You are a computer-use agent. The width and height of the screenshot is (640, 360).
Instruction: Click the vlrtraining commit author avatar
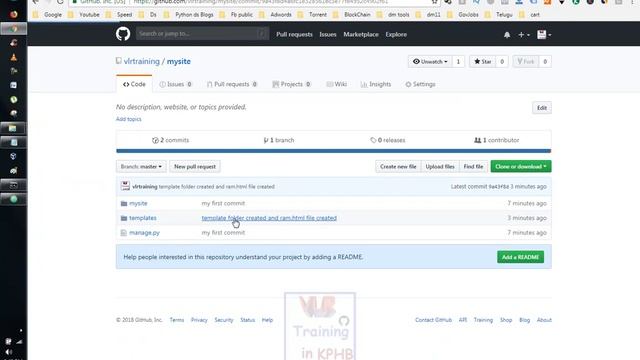(x=125, y=186)
